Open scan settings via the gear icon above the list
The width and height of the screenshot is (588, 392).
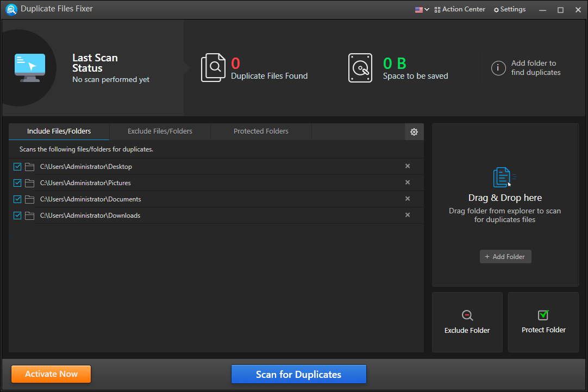tap(414, 131)
